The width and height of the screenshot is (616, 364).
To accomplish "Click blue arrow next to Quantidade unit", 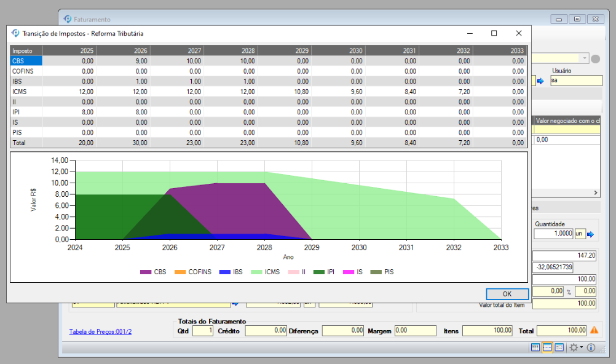I will pos(591,234).
